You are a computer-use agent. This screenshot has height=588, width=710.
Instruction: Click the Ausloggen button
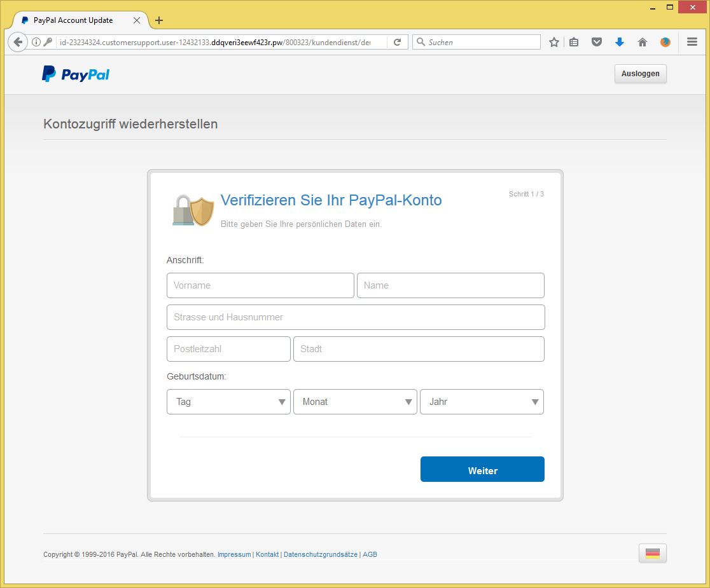tap(640, 74)
